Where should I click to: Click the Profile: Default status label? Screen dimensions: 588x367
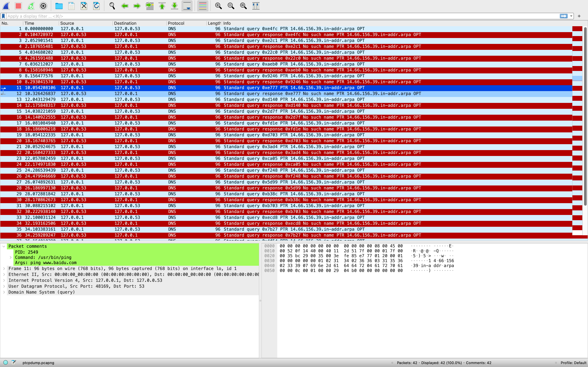coord(573,363)
